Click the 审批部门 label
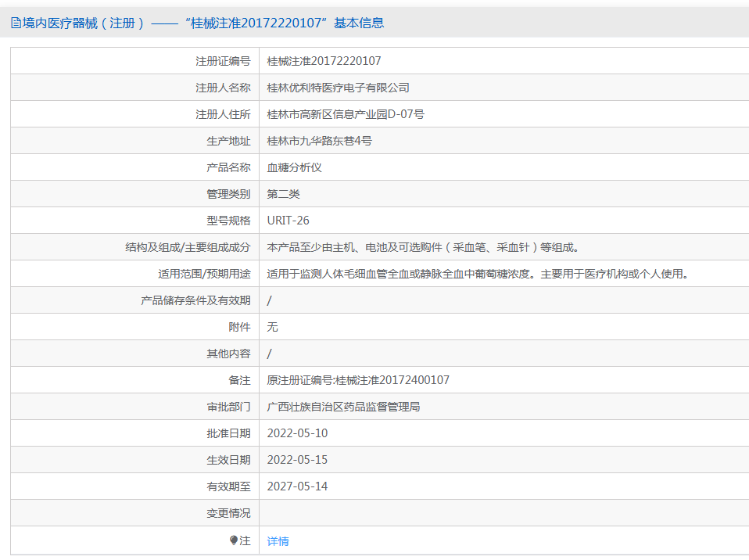 click(x=228, y=407)
